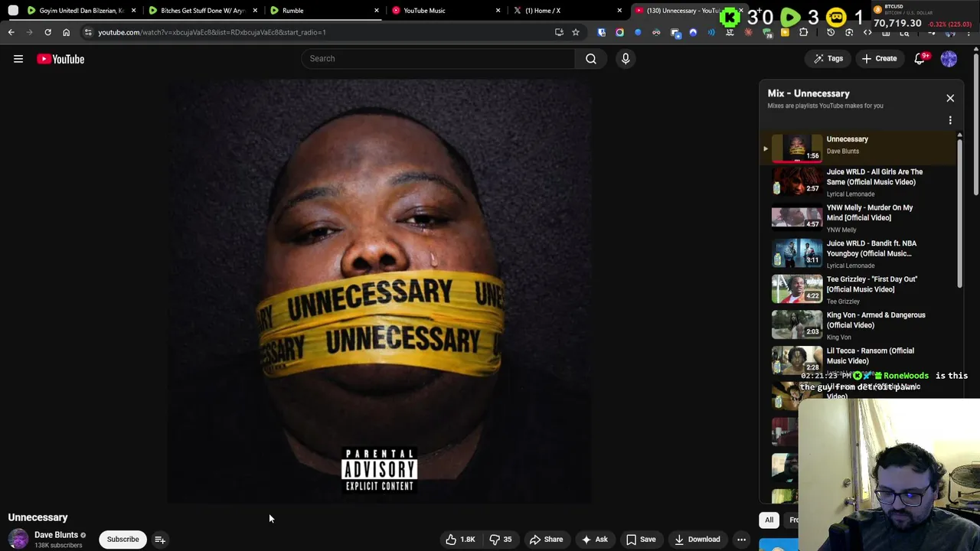Screen dimensions: 980x551
Task: Bookmark this page with the star
Action: [x=576, y=32]
